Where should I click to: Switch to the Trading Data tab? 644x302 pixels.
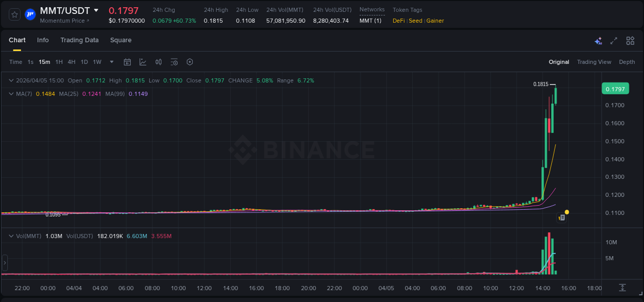click(79, 40)
